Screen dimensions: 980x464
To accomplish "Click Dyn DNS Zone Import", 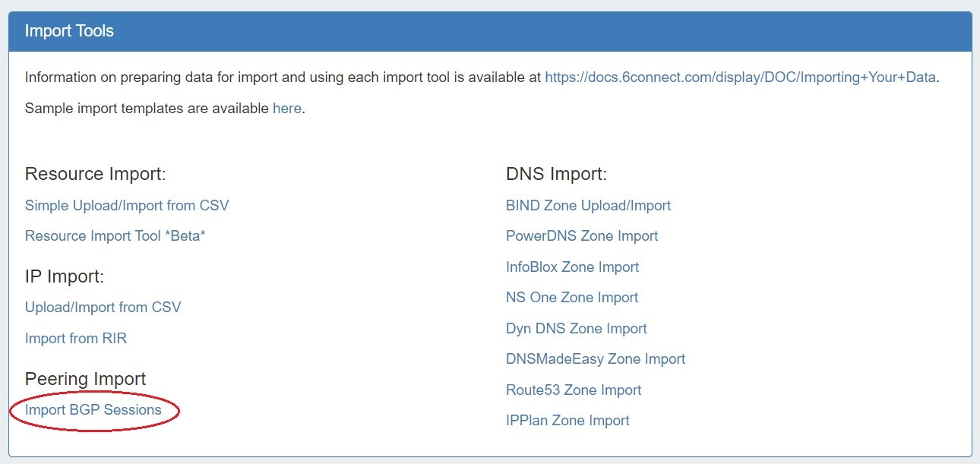I will tap(576, 328).
